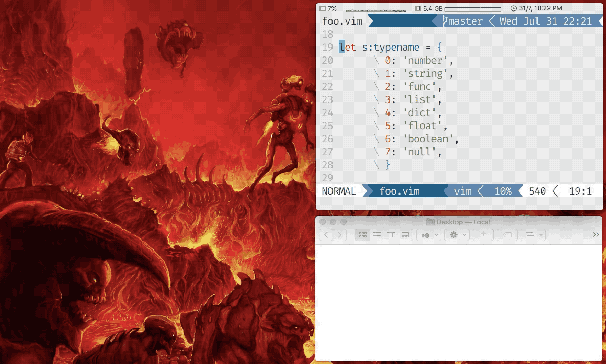606x364 pixels.
Task: Expand the Finder toolbar overflow chevrons
Action: [x=596, y=234]
